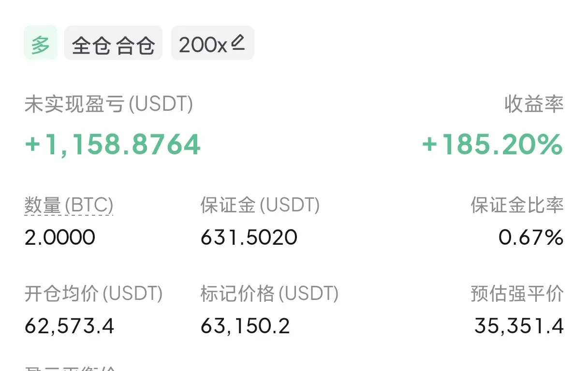Tap the 未实现盈亏 (USDT) label
Screen dimensions: 588x371
coord(109,104)
